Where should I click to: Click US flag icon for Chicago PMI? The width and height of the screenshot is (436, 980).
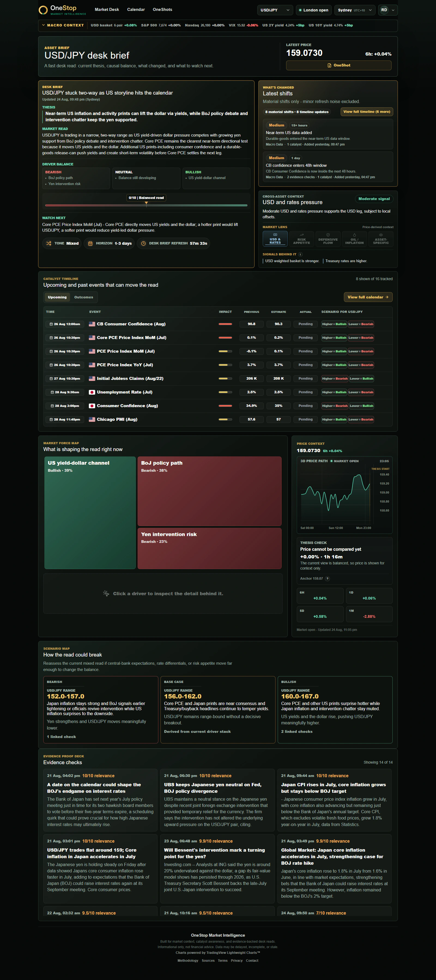tap(92, 419)
